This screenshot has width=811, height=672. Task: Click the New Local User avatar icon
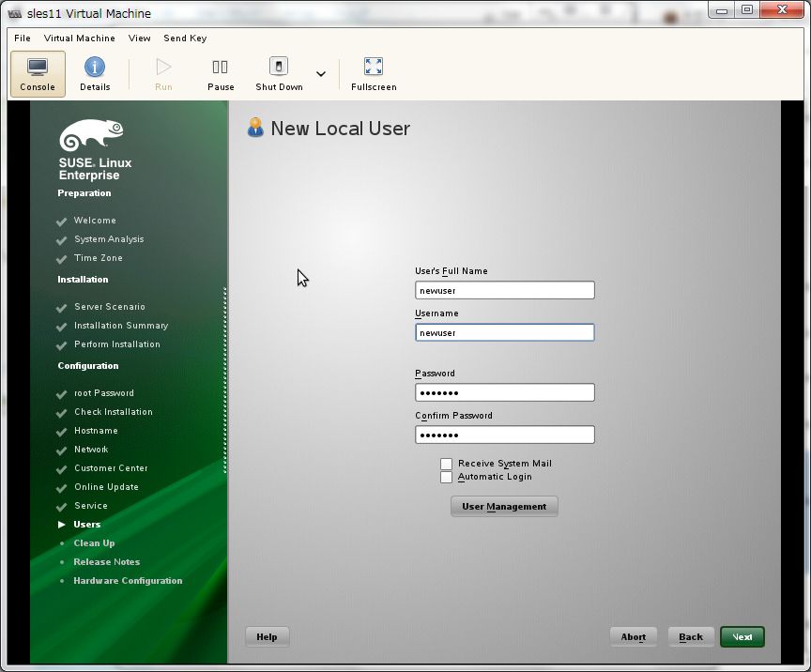point(255,128)
